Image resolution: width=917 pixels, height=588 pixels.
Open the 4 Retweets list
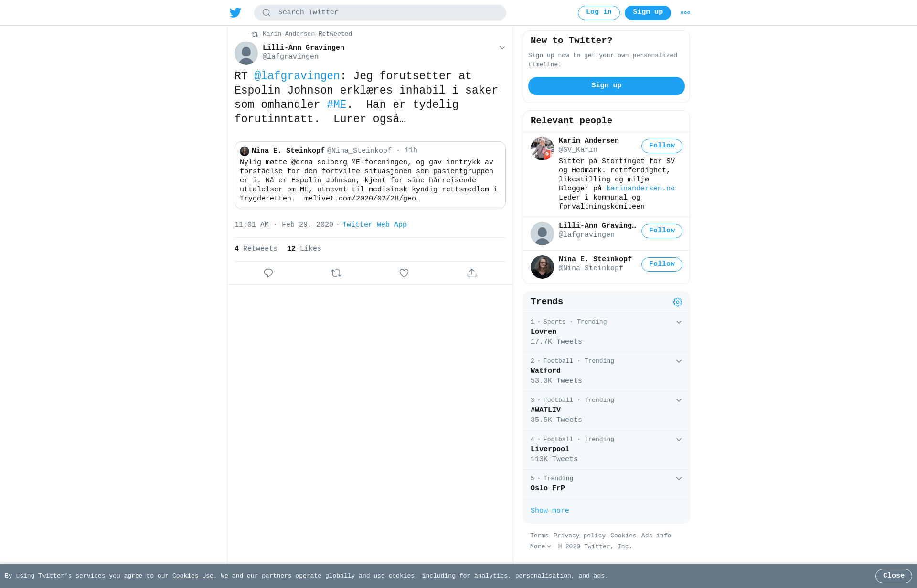(x=256, y=249)
